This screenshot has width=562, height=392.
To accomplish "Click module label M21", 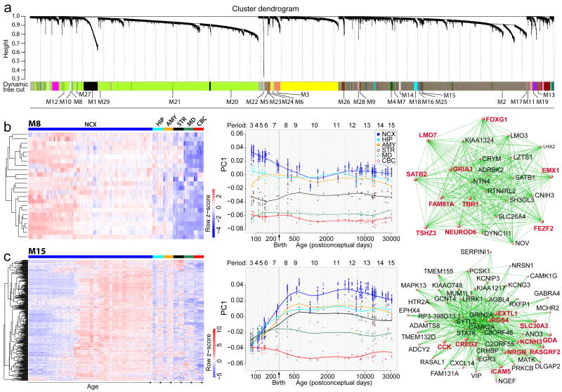I will pos(174,102).
